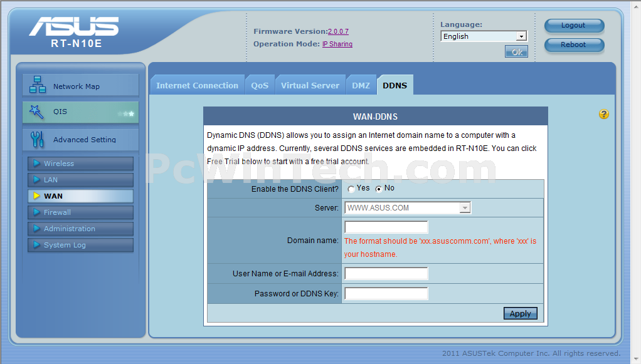
Task: Open the IP Sharing operation mode link
Action: pyautogui.click(x=337, y=44)
